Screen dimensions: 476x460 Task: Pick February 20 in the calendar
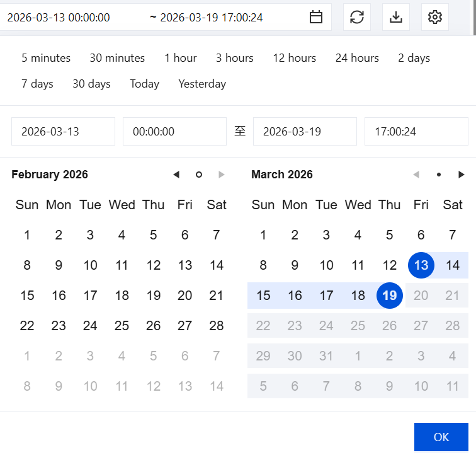click(x=185, y=296)
